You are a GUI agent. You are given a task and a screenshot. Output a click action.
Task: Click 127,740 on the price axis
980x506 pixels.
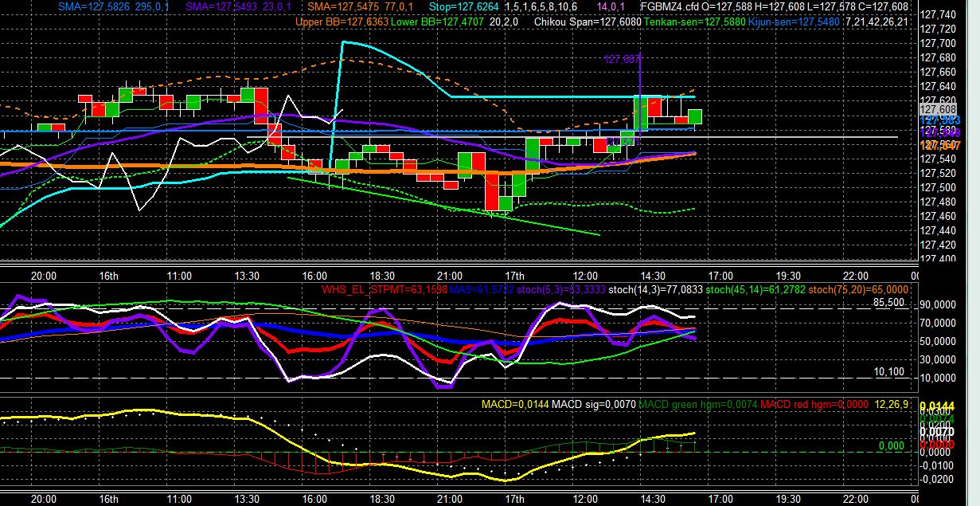[x=938, y=15]
